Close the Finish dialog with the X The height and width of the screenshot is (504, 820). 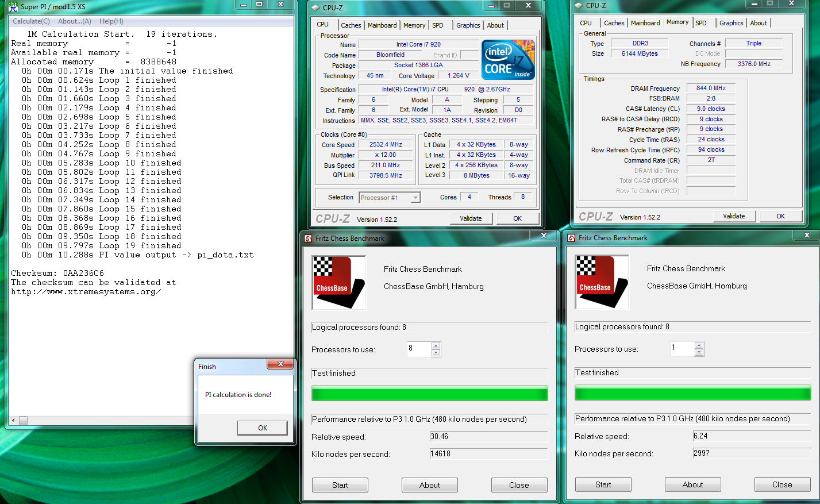click(x=280, y=364)
